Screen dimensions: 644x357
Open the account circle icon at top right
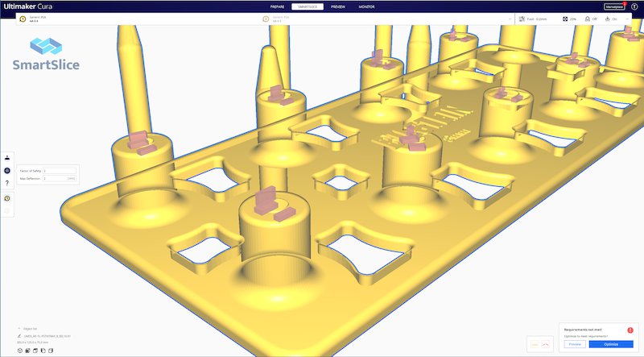[x=635, y=6]
